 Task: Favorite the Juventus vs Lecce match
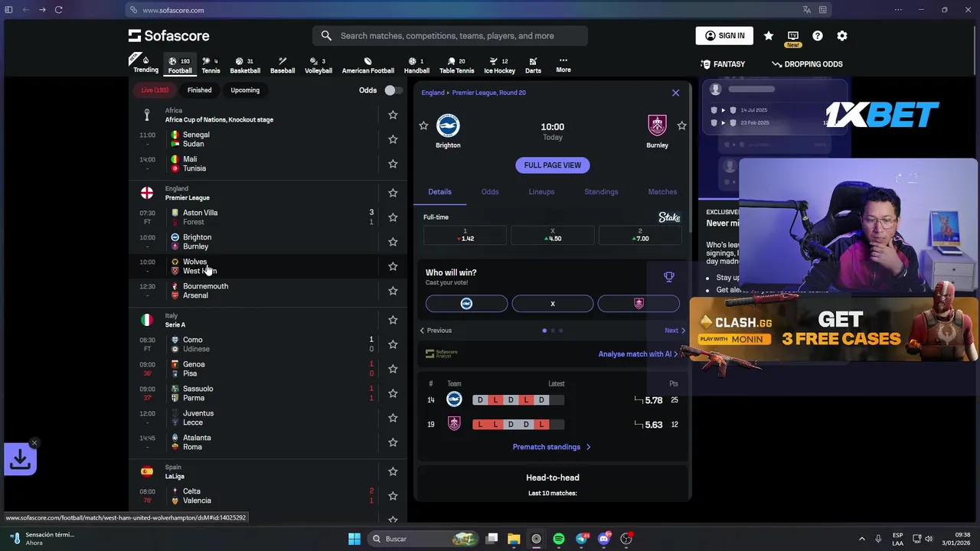393,418
